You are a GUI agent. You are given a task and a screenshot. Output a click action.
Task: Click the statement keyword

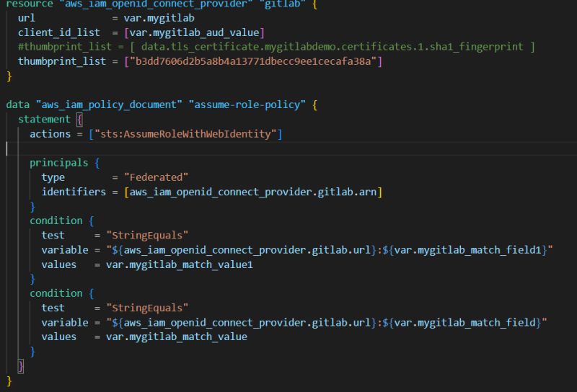44,120
